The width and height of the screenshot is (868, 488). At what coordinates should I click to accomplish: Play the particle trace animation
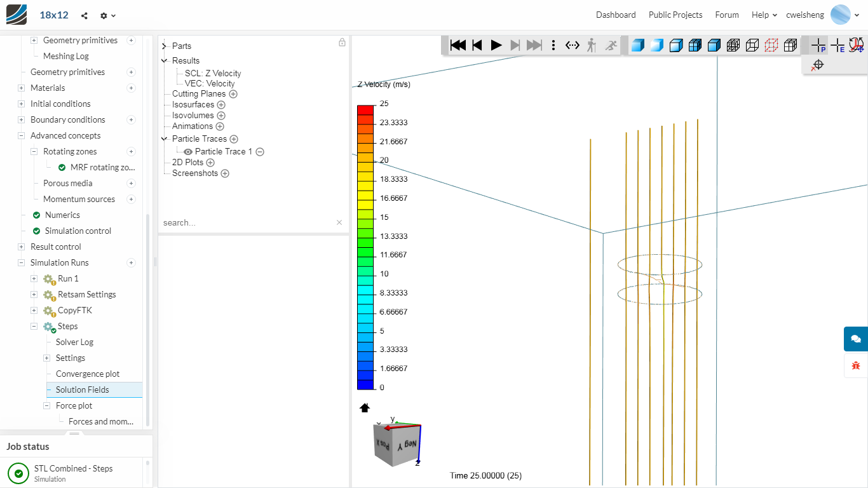pyautogui.click(x=496, y=45)
